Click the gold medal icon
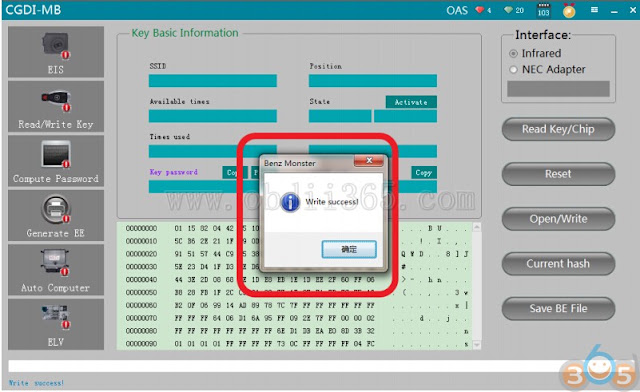 point(569,10)
